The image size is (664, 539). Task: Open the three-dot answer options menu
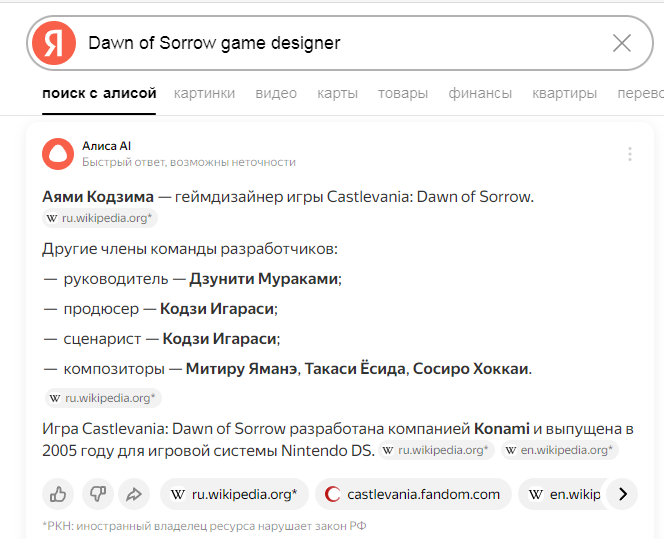(630, 154)
